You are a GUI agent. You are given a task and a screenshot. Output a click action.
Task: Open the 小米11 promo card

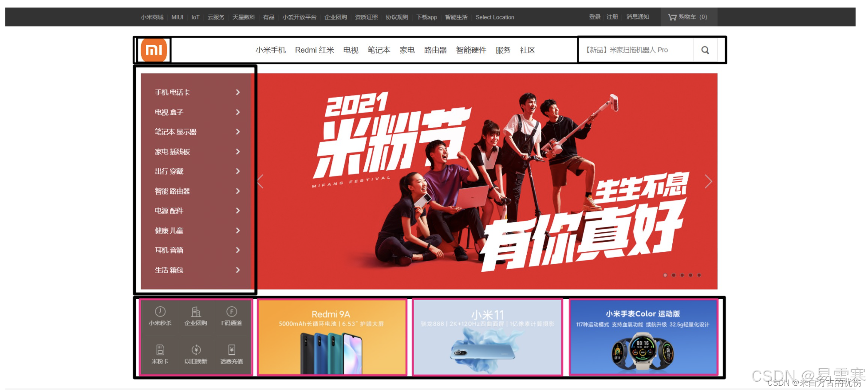(x=488, y=337)
